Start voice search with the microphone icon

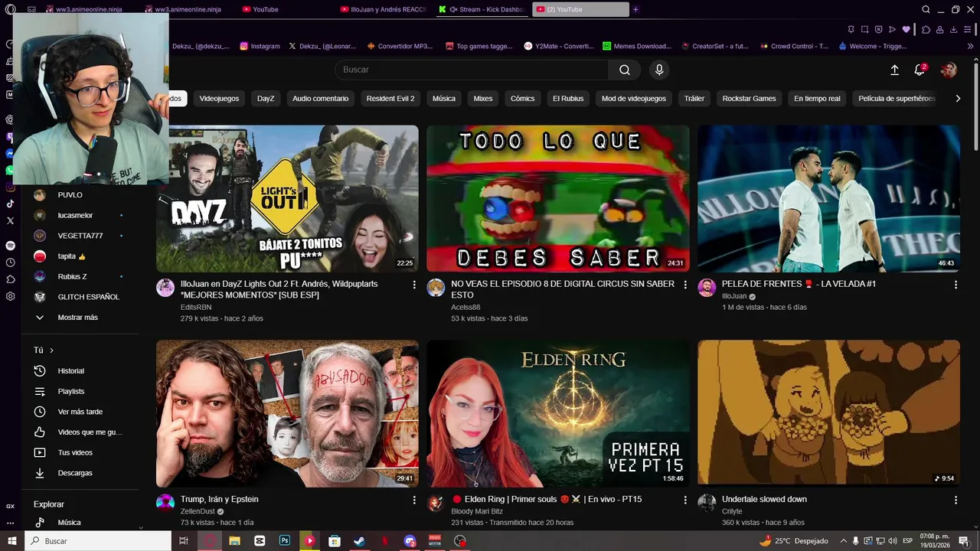[659, 70]
